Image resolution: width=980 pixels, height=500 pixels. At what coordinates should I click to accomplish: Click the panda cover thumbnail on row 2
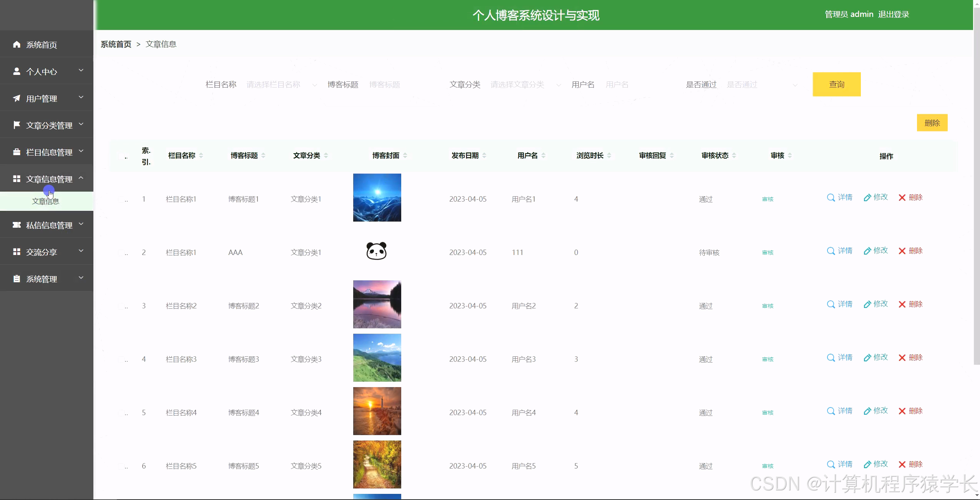click(377, 250)
